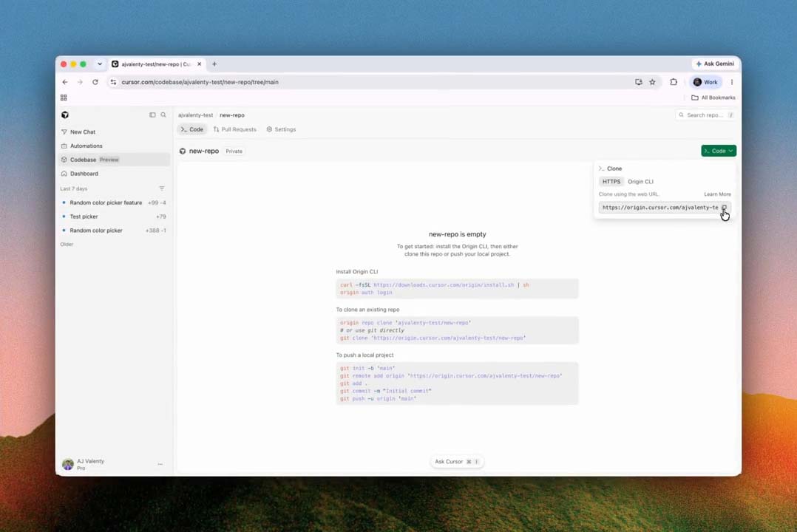Click new-repo breadcrumb

tap(232, 115)
